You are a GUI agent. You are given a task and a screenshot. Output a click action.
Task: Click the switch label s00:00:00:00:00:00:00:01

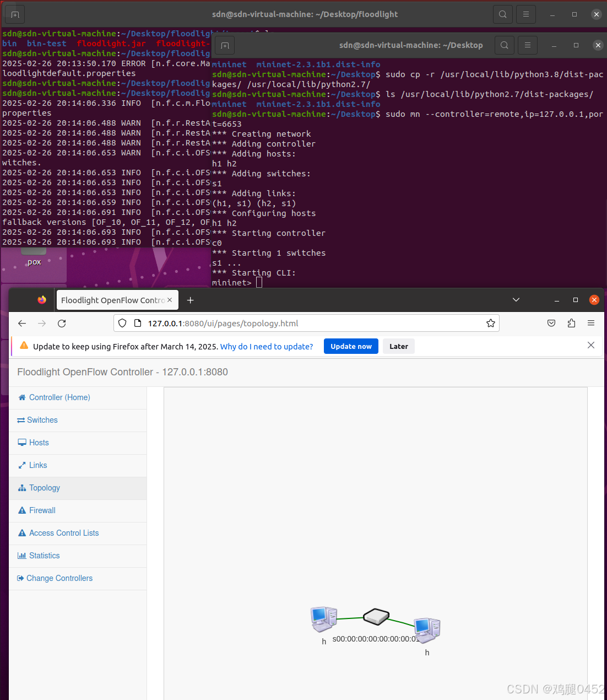click(x=376, y=639)
